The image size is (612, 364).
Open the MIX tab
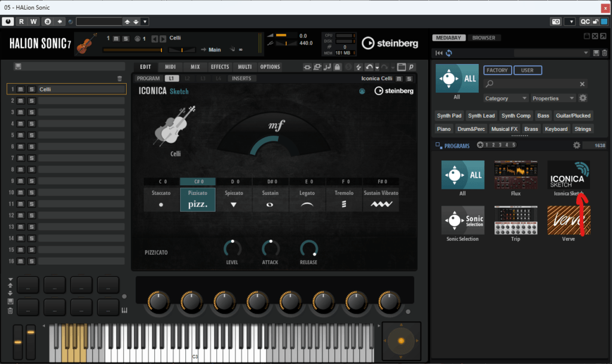tap(195, 67)
